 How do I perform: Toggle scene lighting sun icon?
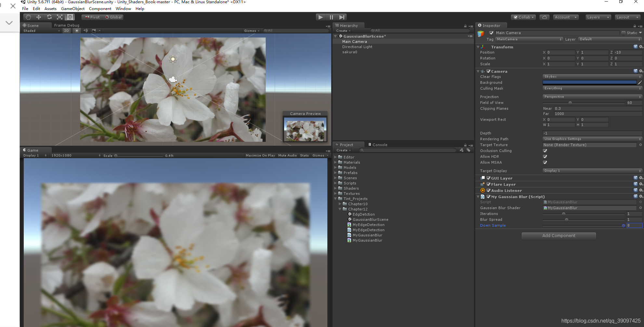[77, 31]
